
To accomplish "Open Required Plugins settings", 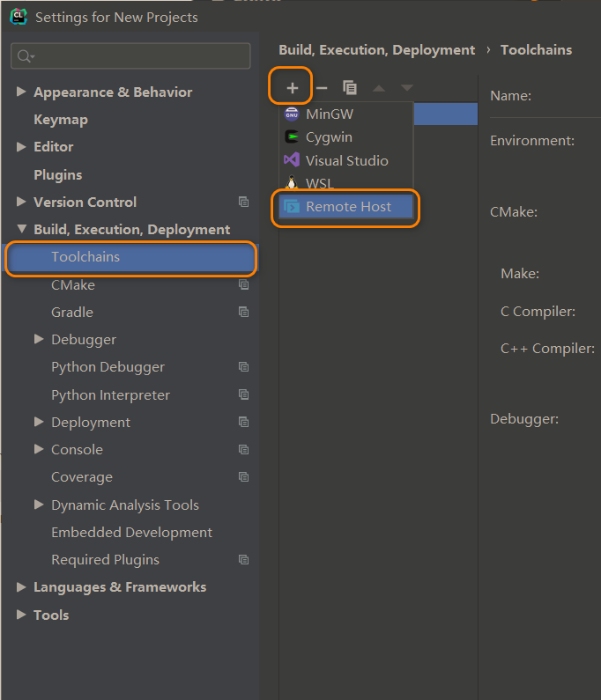I will tap(105, 560).
